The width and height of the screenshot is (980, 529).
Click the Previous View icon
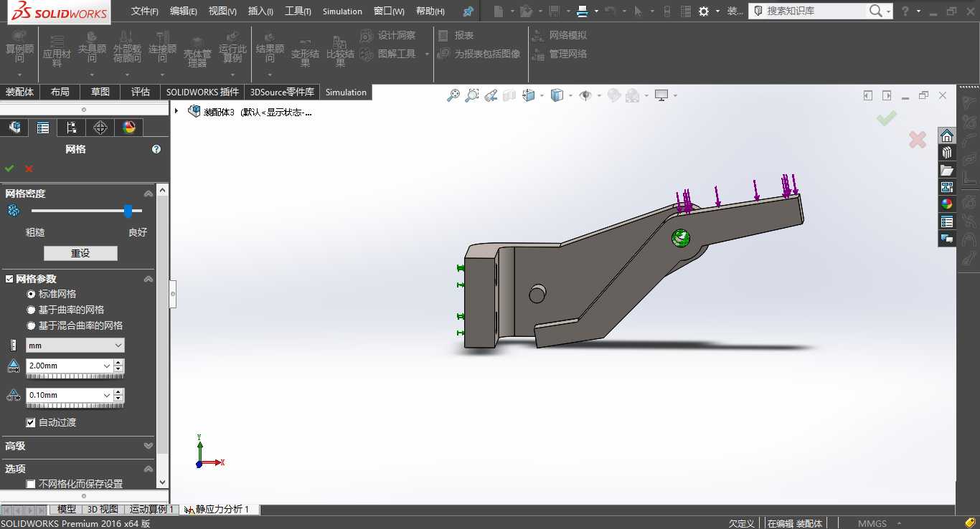pyautogui.click(x=491, y=95)
